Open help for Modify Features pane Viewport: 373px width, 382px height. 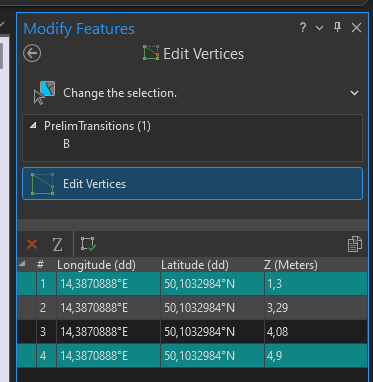tap(303, 27)
